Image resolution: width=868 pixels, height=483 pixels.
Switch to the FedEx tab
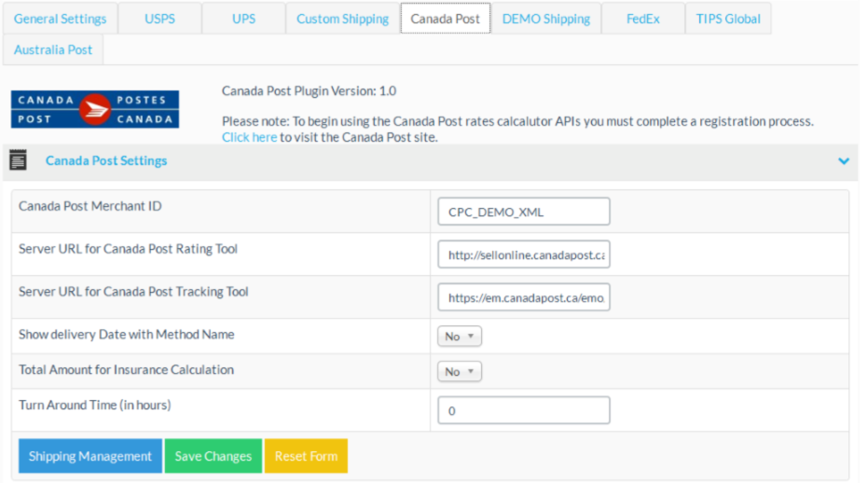(x=642, y=19)
